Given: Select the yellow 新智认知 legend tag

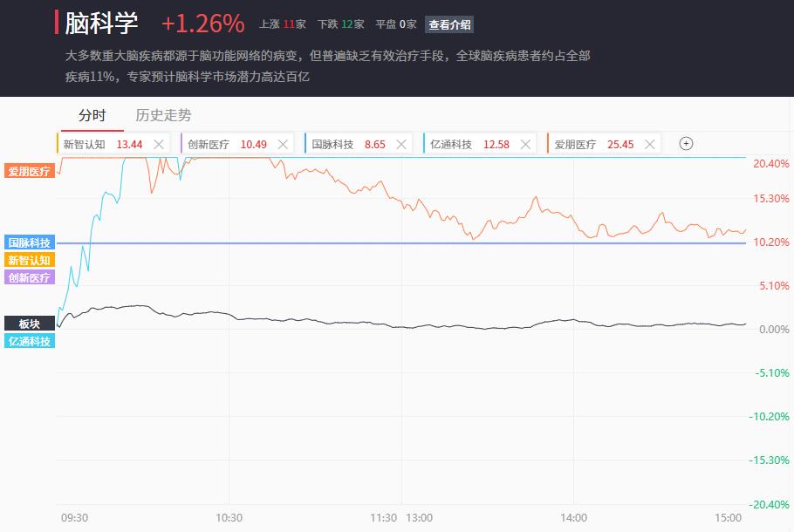Looking at the screenshot, I should click(30, 260).
